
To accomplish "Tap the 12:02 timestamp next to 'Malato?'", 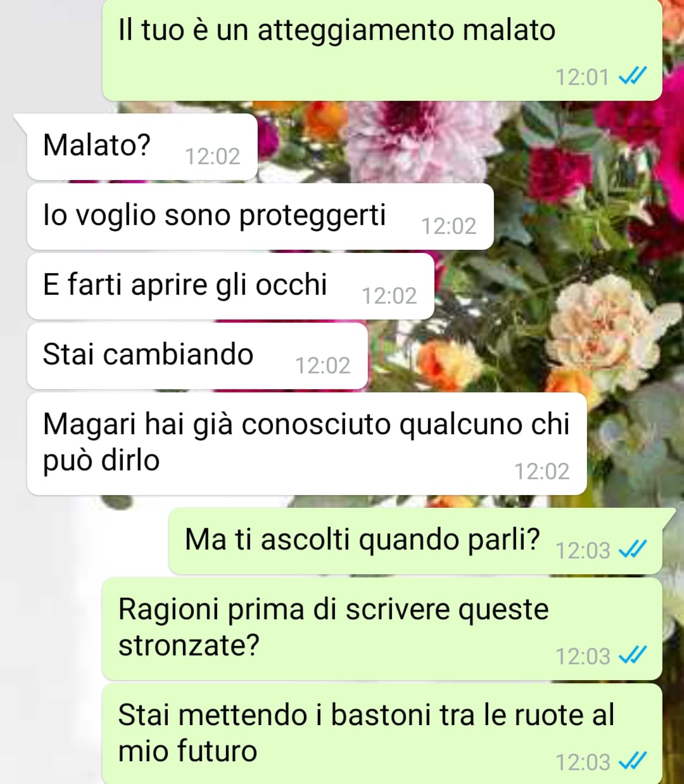I will pos(213,157).
